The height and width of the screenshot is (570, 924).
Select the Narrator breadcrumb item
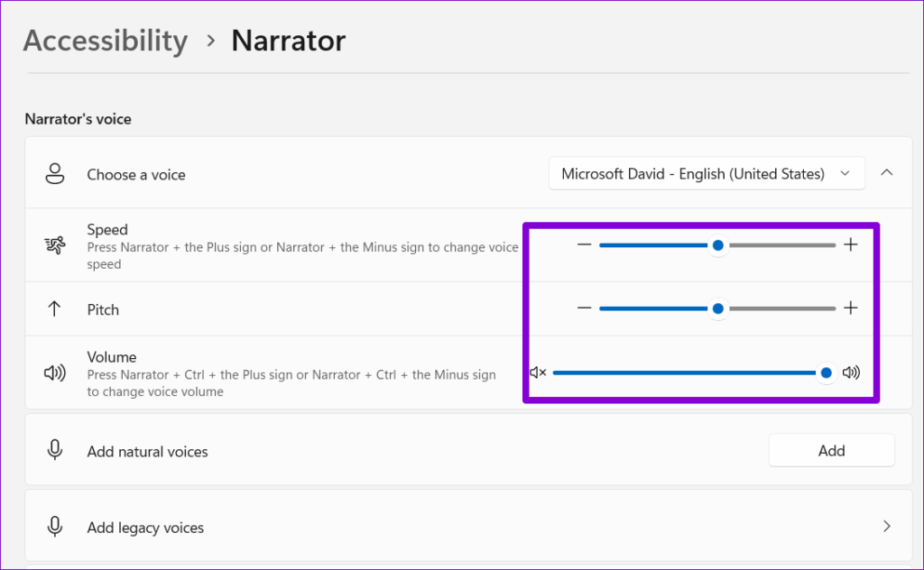(288, 40)
